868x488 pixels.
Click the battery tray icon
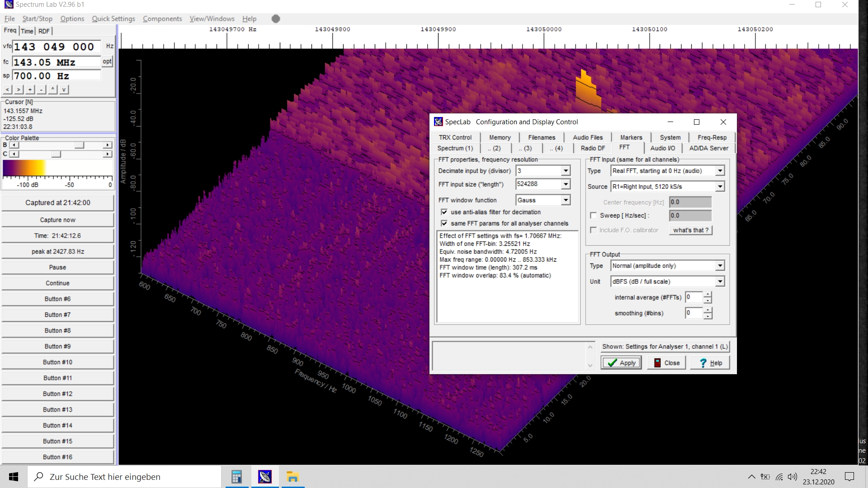765,477
